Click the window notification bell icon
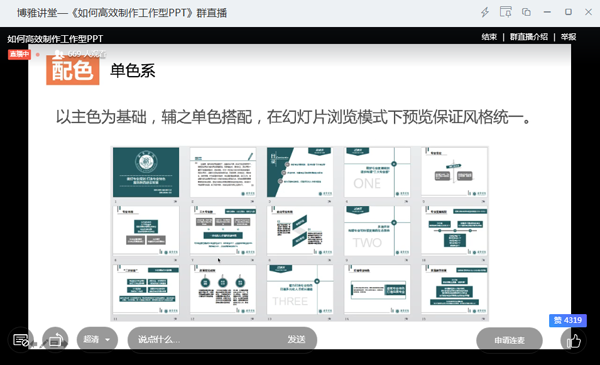Image resolution: width=600 pixels, height=365 pixels. coord(505,12)
